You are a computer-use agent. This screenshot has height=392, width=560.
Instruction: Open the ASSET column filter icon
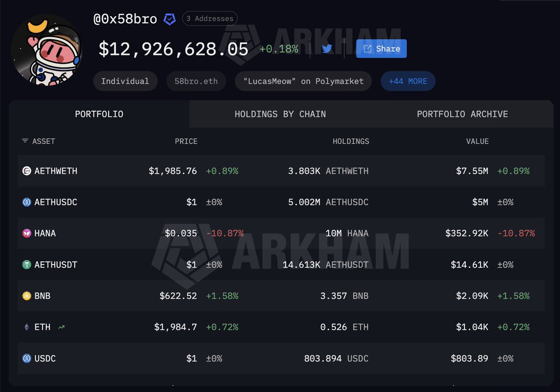pos(25,141)
